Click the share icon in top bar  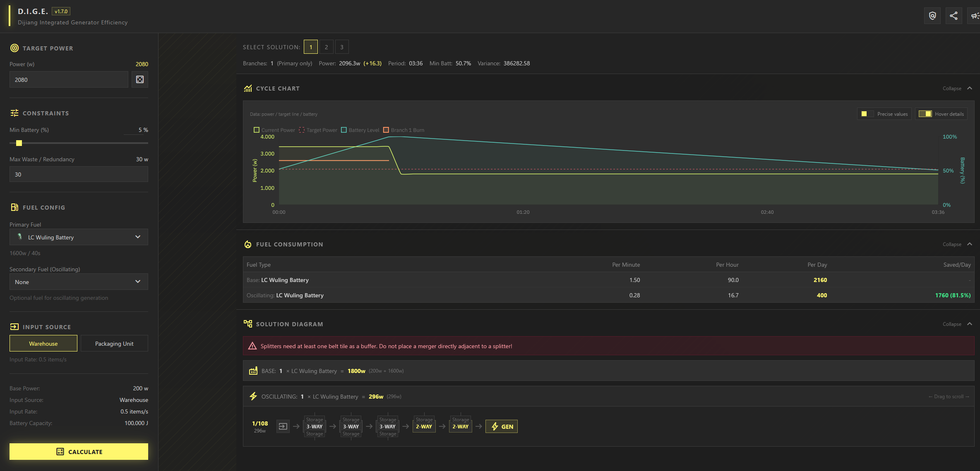click(954, 16)
